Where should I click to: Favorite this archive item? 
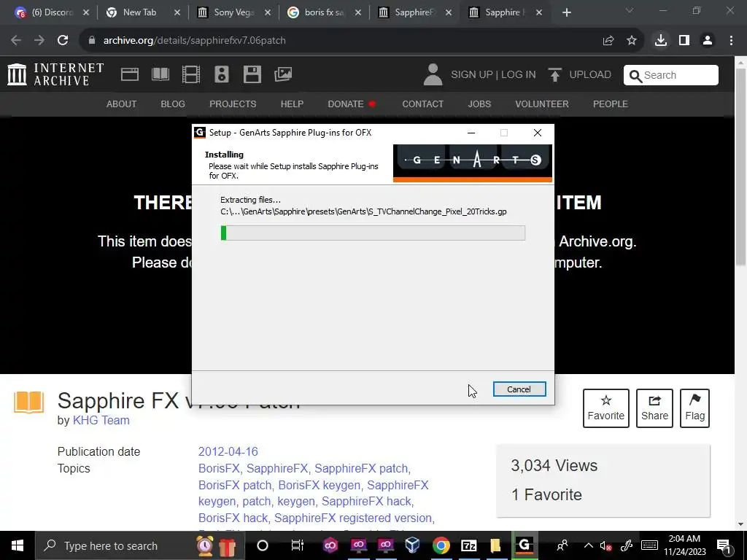606,408
